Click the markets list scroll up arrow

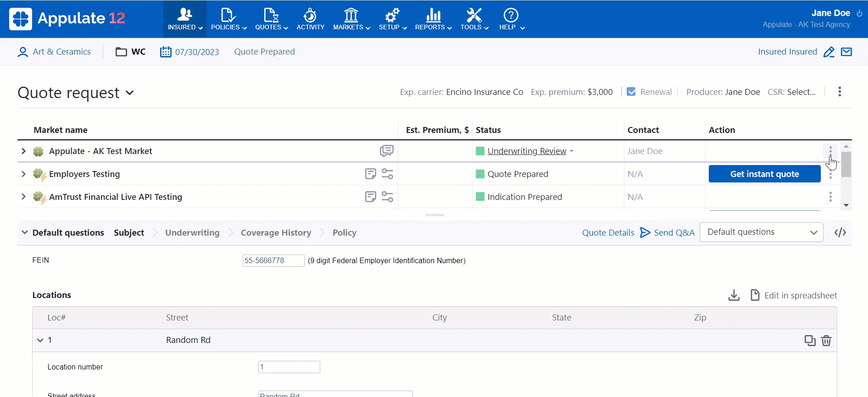click(x=846, y=146)
